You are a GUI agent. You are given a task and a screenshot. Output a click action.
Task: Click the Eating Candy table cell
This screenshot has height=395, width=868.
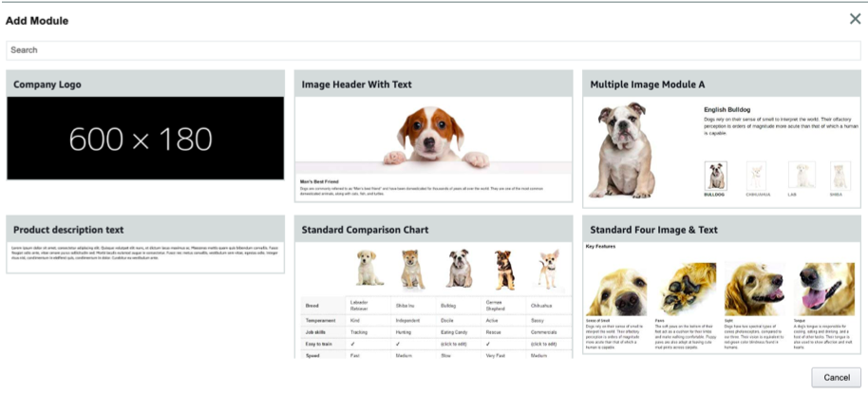tap(456, 332)
